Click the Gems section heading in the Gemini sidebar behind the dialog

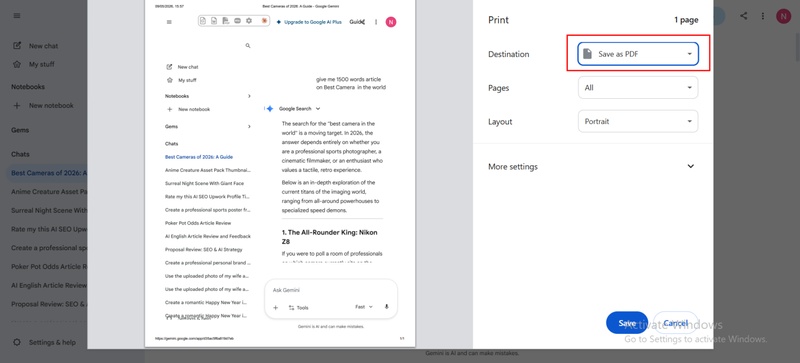(20, 130)
